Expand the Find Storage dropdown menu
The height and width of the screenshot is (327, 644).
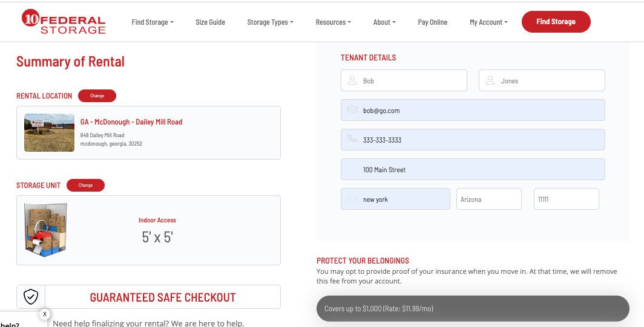pyautogui.click(x=153, y=22)
